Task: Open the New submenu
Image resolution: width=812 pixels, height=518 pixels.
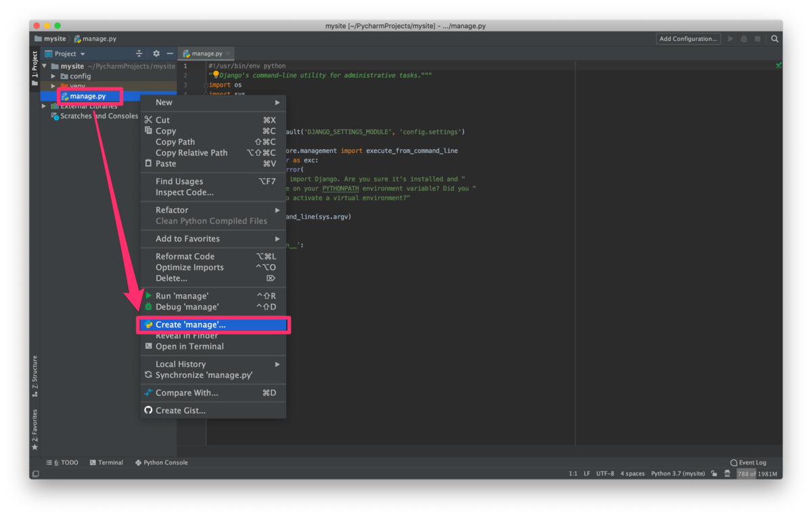Action: tap(213, 102)
